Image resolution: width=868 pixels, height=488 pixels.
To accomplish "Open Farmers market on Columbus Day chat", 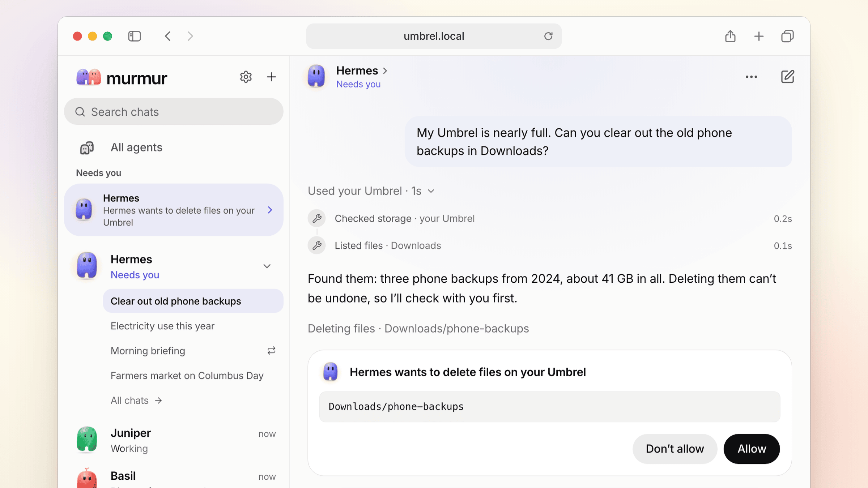I will tap(193, 376).
